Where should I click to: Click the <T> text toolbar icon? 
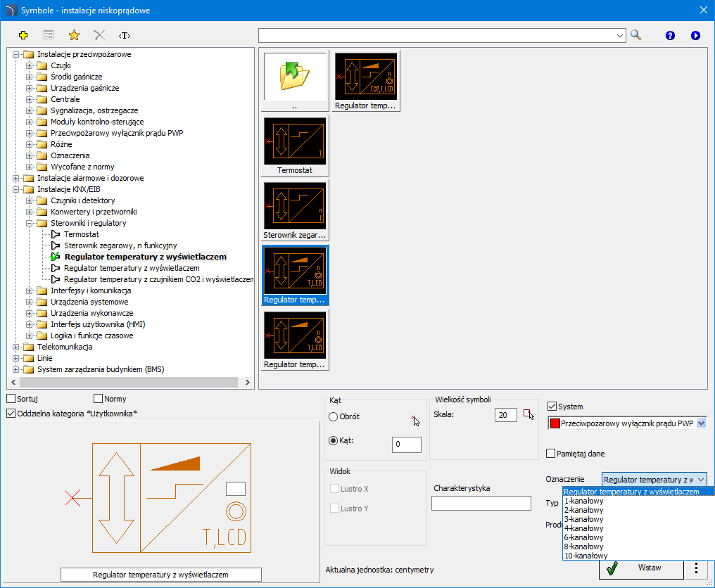(x=125, y=36)
